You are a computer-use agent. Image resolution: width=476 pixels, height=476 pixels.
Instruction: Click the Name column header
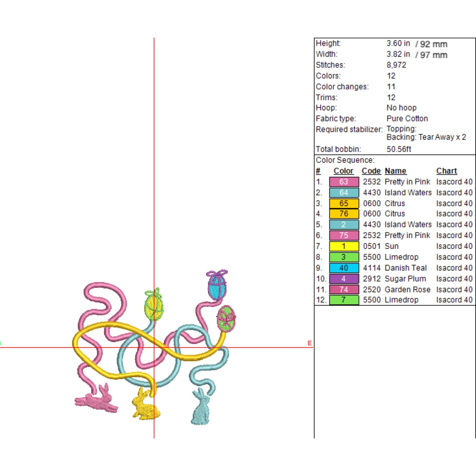(395, 171)
